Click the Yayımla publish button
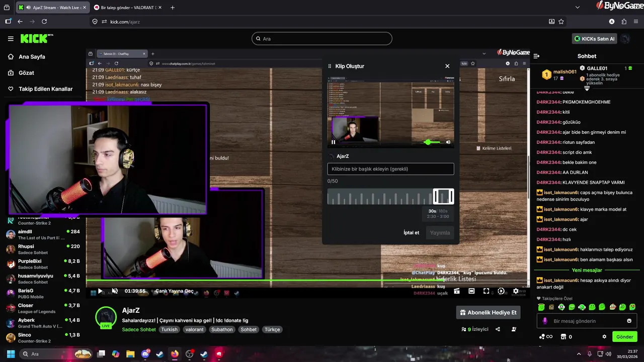644x362 pixels. coord(440,233)
